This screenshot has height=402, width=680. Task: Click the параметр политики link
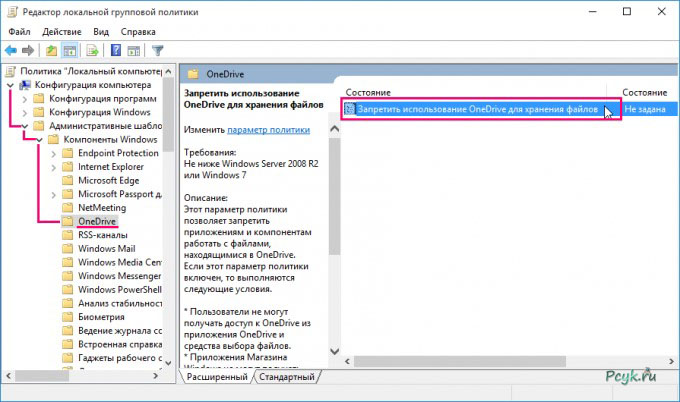pos(268,131)
